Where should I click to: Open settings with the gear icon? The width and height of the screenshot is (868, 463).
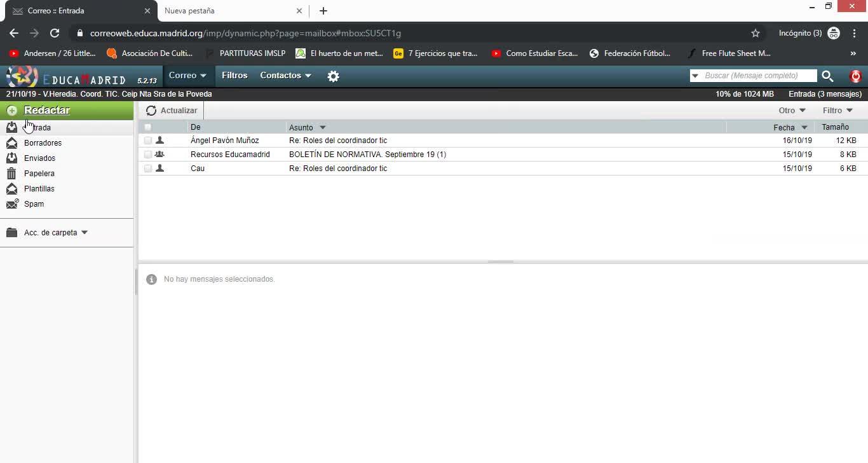(333, 76)
